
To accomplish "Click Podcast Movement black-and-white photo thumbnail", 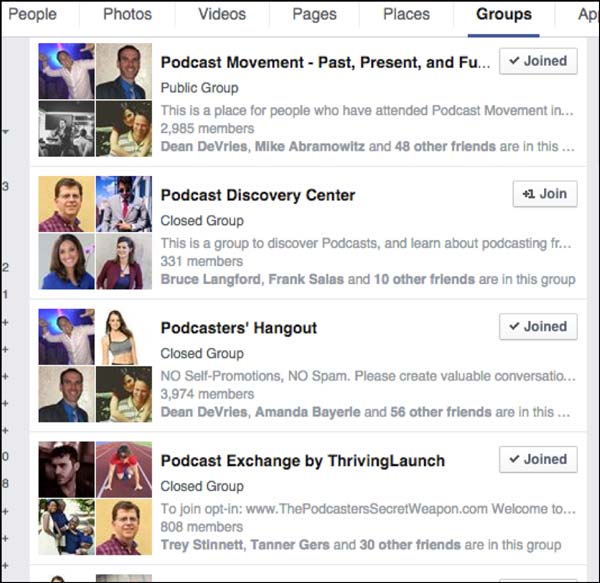I will click(66, 129).
